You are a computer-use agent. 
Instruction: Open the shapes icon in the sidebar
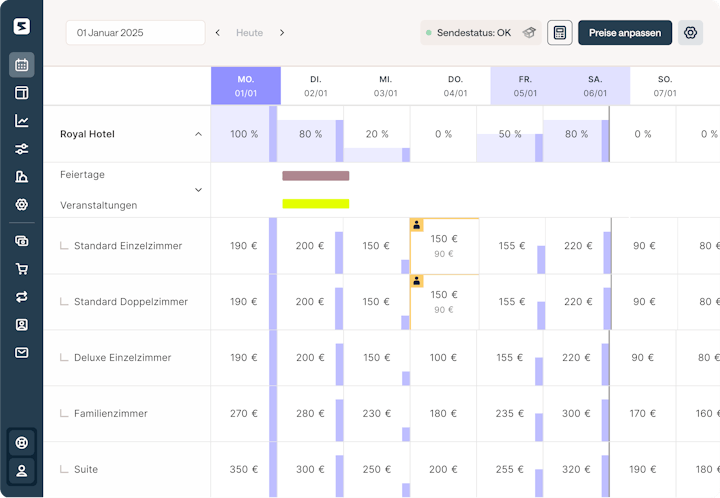click(22, 177)
